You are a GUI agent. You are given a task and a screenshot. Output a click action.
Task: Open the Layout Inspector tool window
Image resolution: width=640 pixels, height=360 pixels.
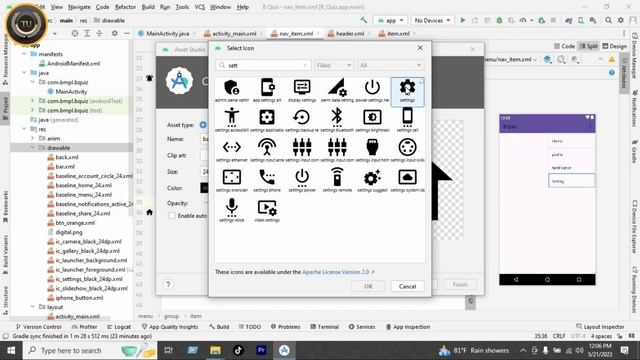pos(600,327)
